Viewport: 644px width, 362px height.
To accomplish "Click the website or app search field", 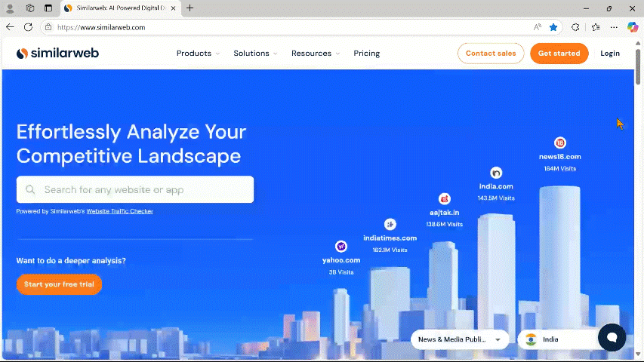I will pyautogui.click(x=135, y=190).
